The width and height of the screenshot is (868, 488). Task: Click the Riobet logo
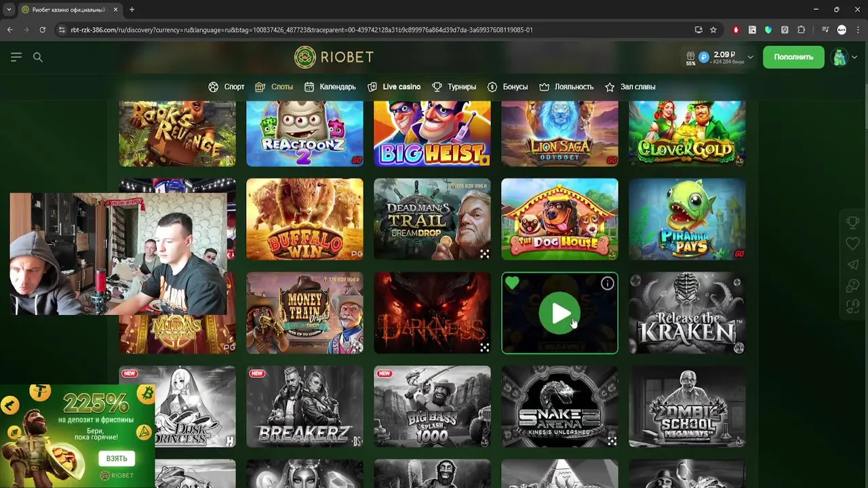coord(334,57)
